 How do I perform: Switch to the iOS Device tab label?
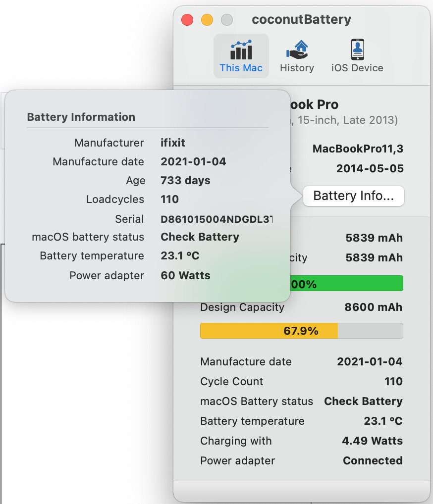[357, 68]
